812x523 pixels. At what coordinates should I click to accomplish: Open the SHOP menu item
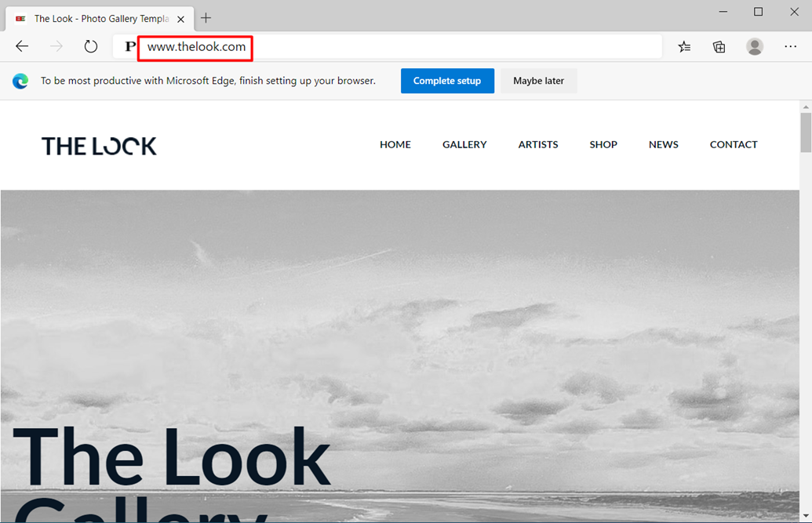pos(603,144)
